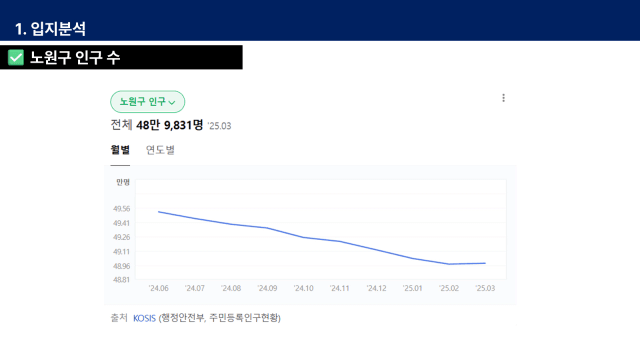Switch to the 연도별 tab
The height and width of the screenshot is (360, 640).
point(160,150)
